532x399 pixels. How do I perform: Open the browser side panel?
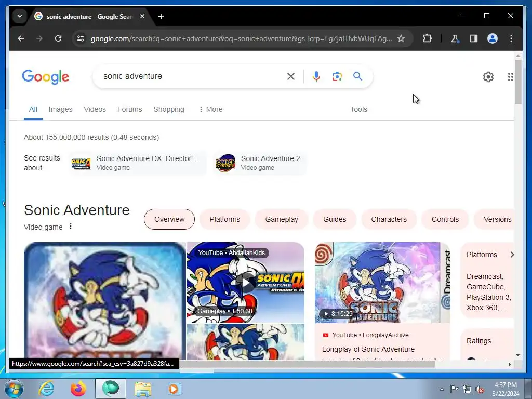tap(474, 38)
